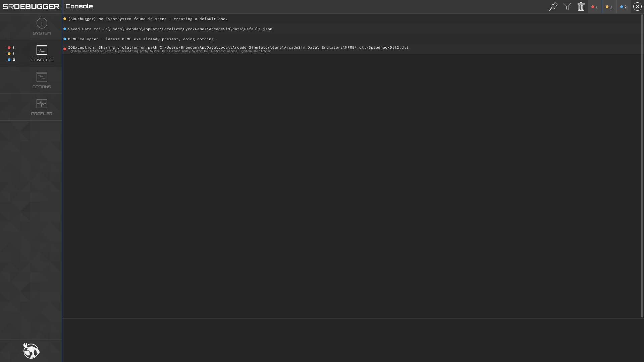The width and height of the screenshot is (644, 362).
Task: Click the SRDEBUGGER title logo
Action: pos(31,7)
